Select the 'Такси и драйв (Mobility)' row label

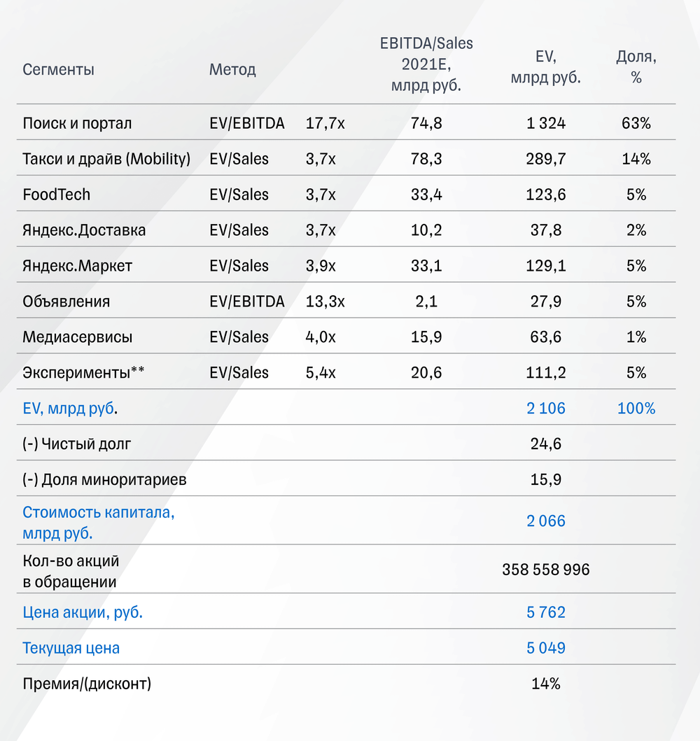pos(106,160)
